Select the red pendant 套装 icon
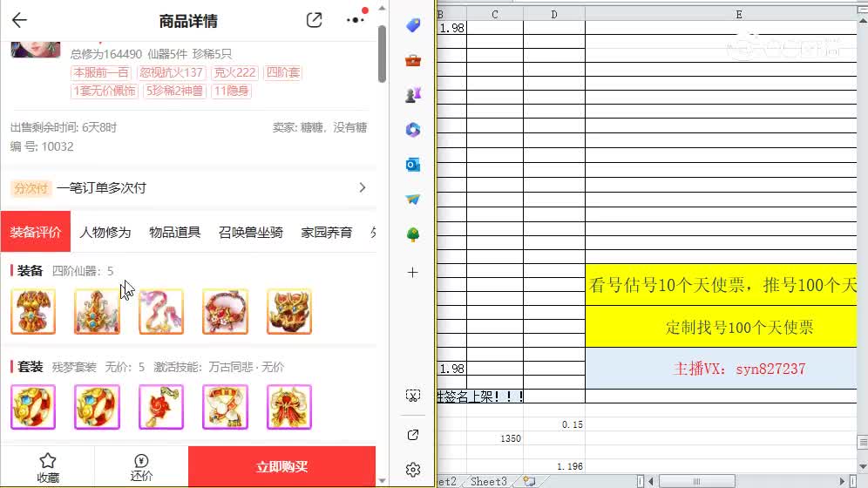Screen dimensions: 868x488 click(x=161, y=407)
